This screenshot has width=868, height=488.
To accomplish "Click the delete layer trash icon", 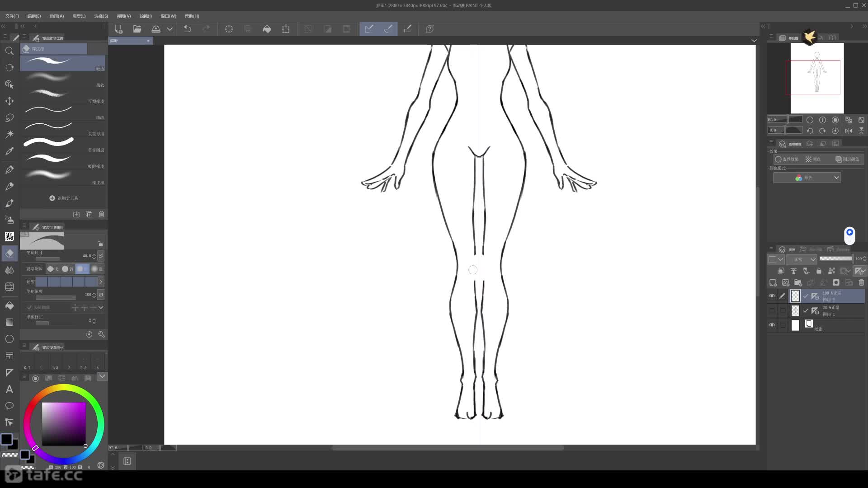I will [861, 283].
